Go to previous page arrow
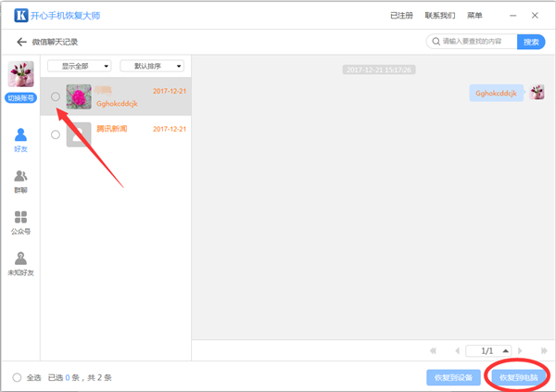Screen dimensions: 556x392 click(456, 351)
